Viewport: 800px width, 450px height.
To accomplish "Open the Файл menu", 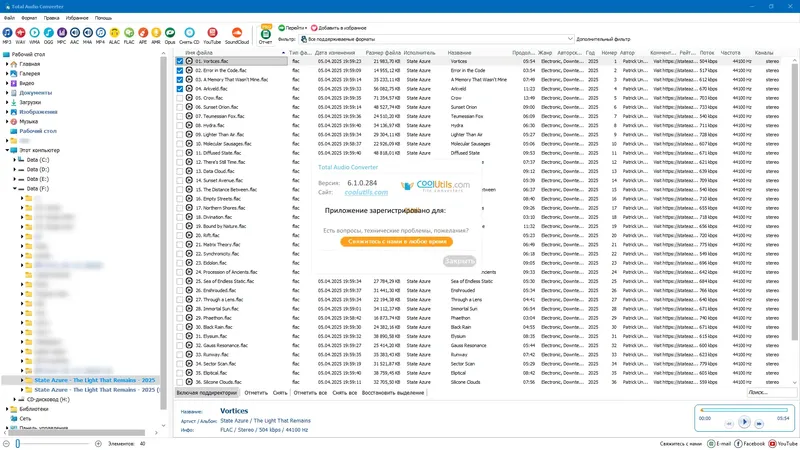I will click(9, 18).
